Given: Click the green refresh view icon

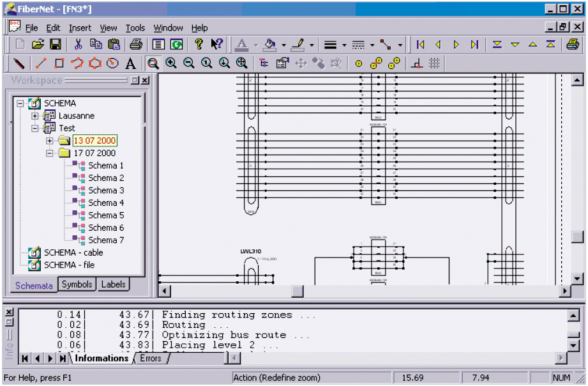Looking at the screenshot, I should [x=176, y=44].
